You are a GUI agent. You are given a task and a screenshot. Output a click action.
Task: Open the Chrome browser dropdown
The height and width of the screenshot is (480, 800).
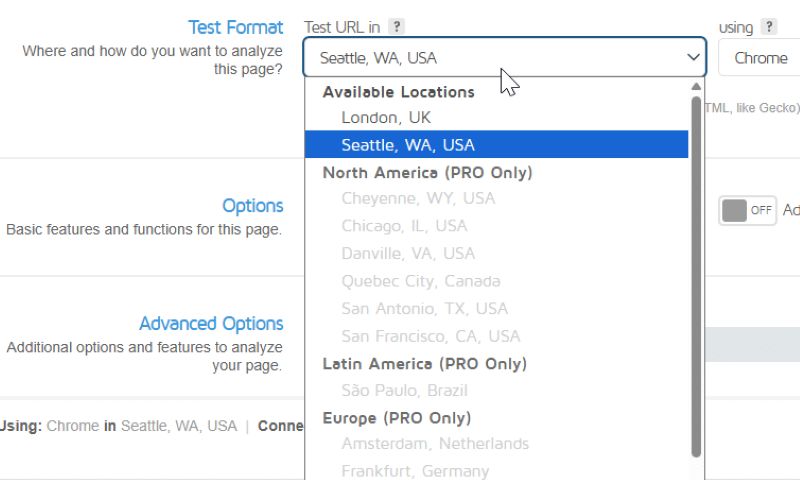point(760,58)
